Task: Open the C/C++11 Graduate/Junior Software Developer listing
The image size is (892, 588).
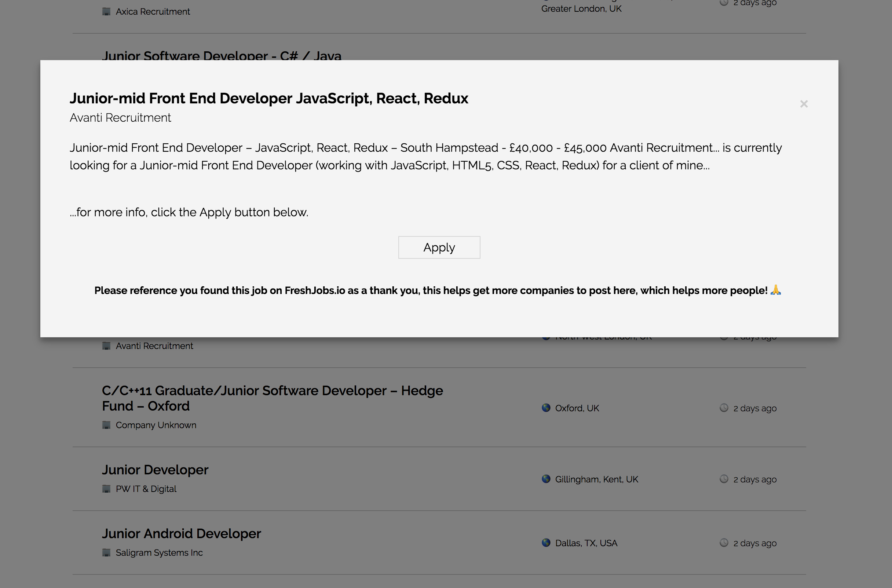Action: click(x=272, y=398)
